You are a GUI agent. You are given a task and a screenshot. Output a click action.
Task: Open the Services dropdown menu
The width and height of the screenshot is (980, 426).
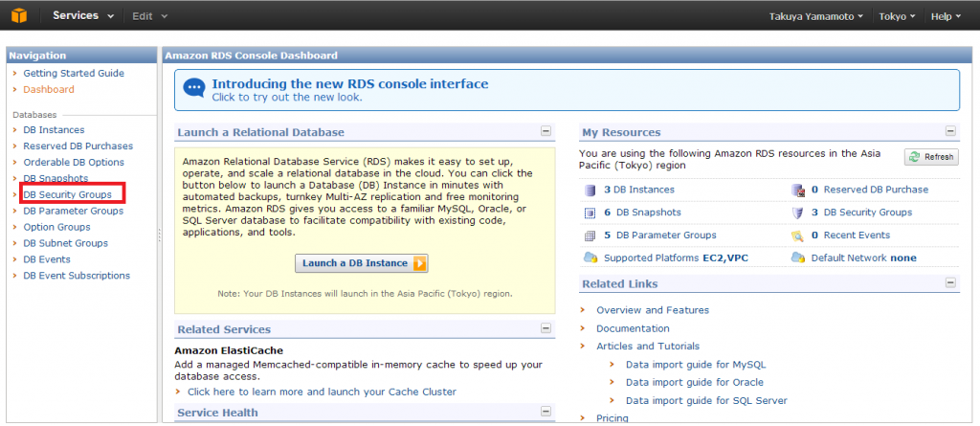coord(83,15)
